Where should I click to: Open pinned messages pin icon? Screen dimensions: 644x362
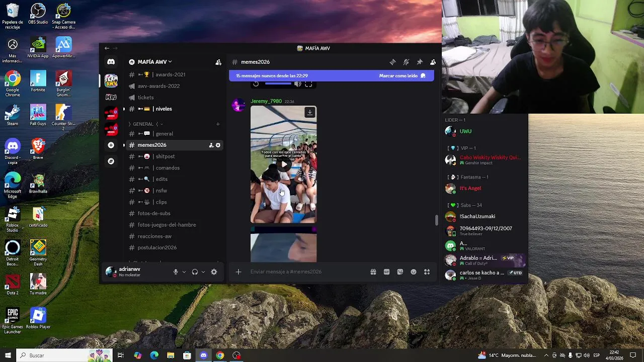tap(420, 62)
